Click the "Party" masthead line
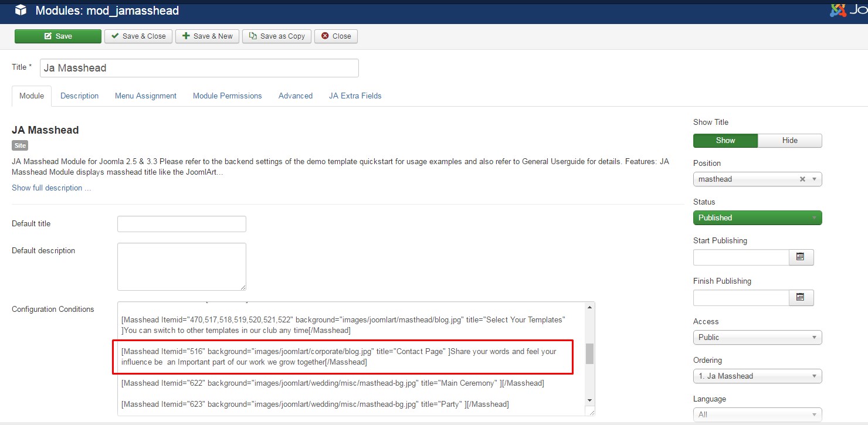 315,404
